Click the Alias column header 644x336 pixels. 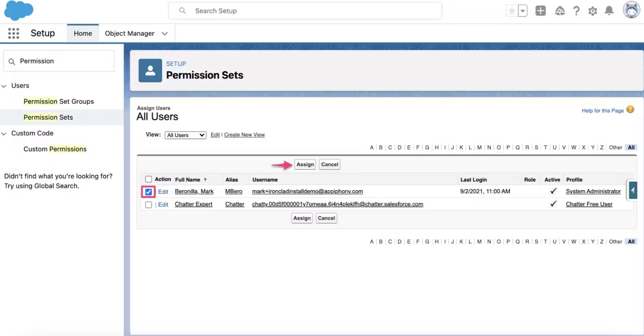pyautogui.click(x=232, y=180)
